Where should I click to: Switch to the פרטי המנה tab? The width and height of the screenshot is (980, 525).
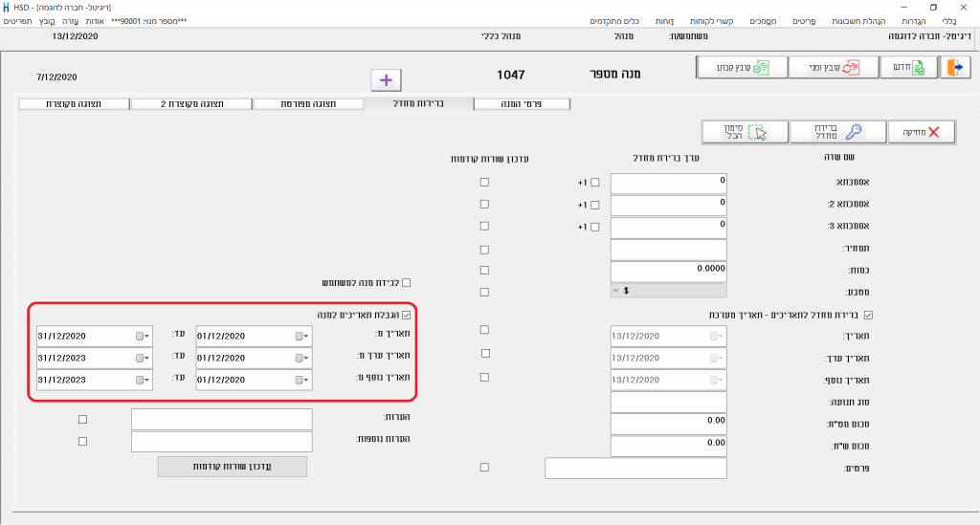tap(522, 103)
